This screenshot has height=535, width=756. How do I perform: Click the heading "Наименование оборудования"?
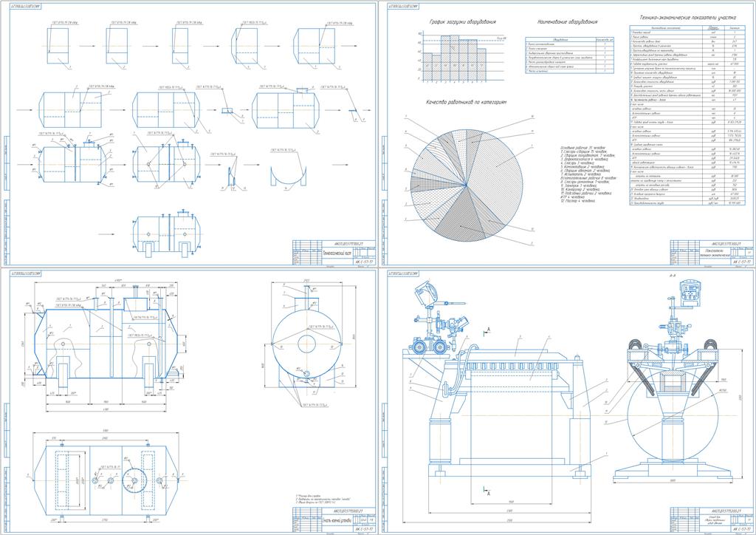(568, 22)
